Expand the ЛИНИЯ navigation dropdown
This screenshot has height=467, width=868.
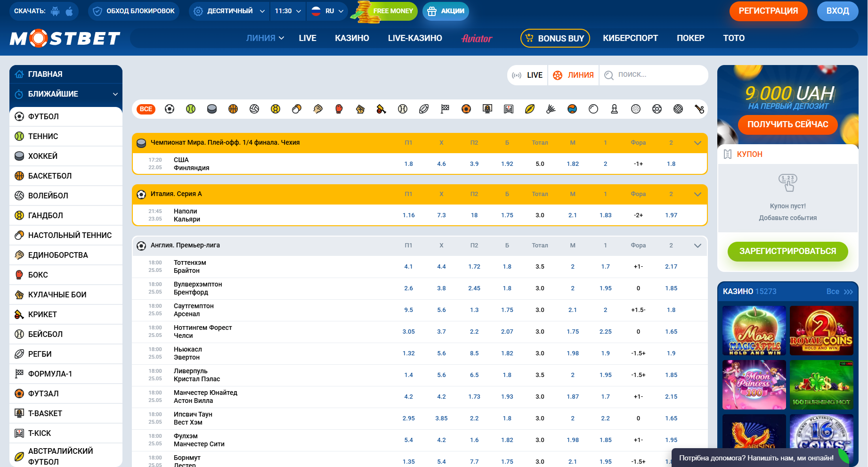pos(265,38)
